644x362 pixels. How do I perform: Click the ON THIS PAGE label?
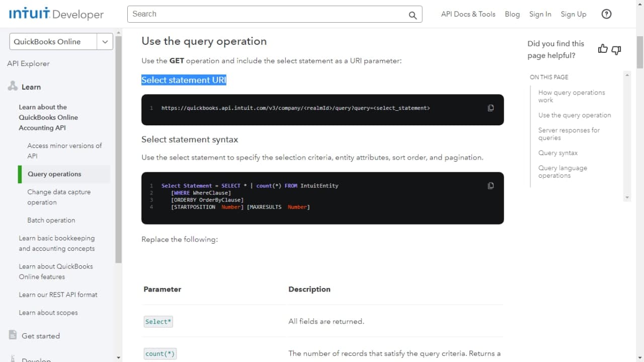(549, 77)
